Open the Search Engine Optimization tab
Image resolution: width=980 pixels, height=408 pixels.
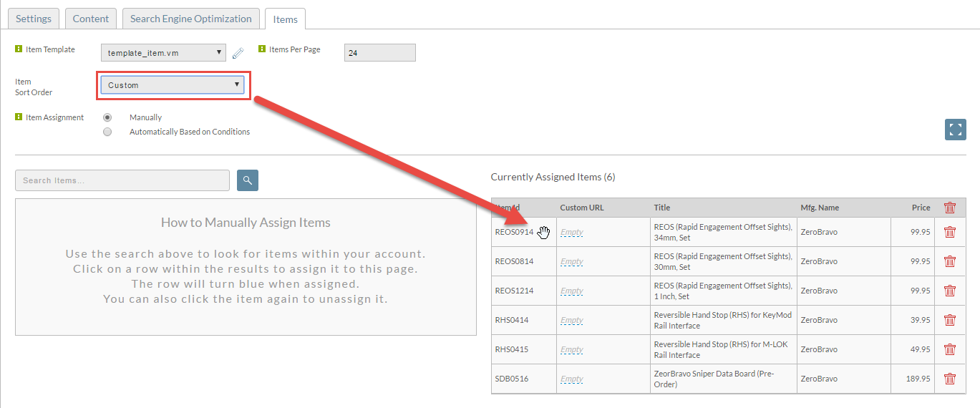191,19
